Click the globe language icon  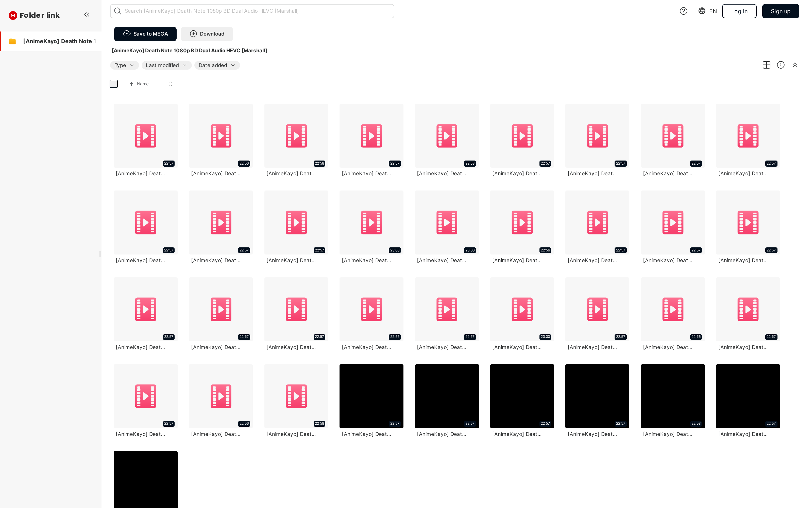point(702,11)
